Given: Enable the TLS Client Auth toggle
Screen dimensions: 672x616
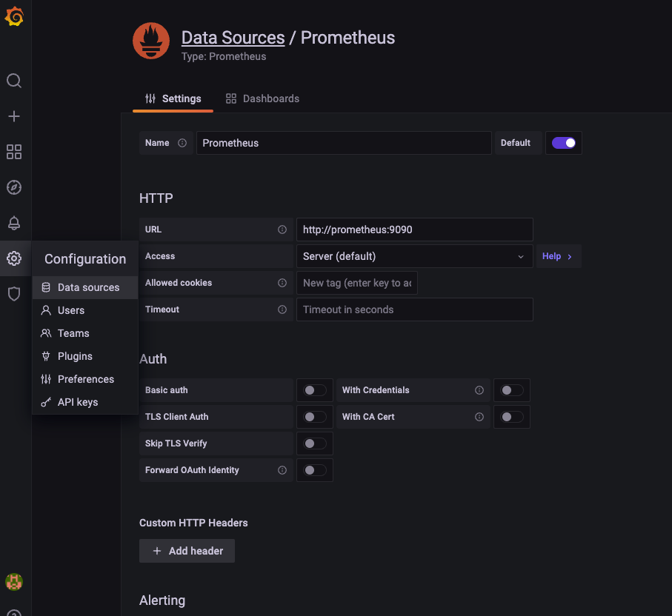Looking at the screenshot, I should (x=315, y=417).
